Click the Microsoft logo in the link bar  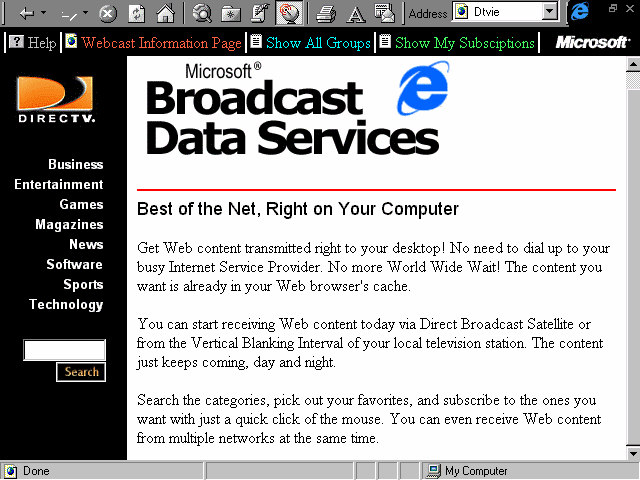coord(593,42)
